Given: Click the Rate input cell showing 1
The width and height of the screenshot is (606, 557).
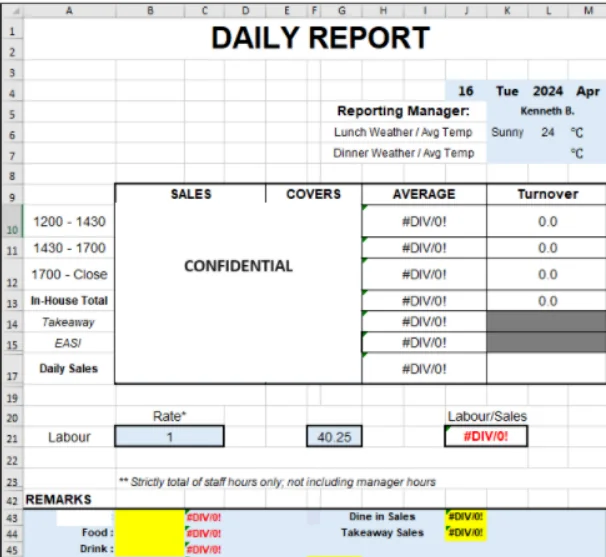Looking at the screenshot, I should click(x=169, y=437).
